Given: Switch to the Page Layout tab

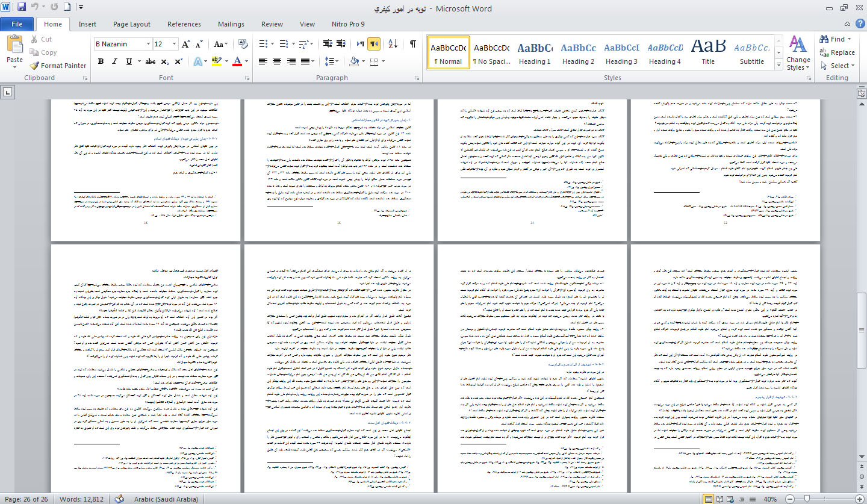Looking at the screenshot, I should click(x=132, y=24).
